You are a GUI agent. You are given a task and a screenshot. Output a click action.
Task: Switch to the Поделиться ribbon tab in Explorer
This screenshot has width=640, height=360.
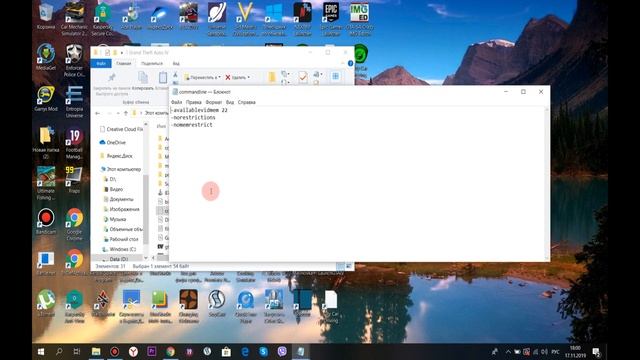[152, 63]
